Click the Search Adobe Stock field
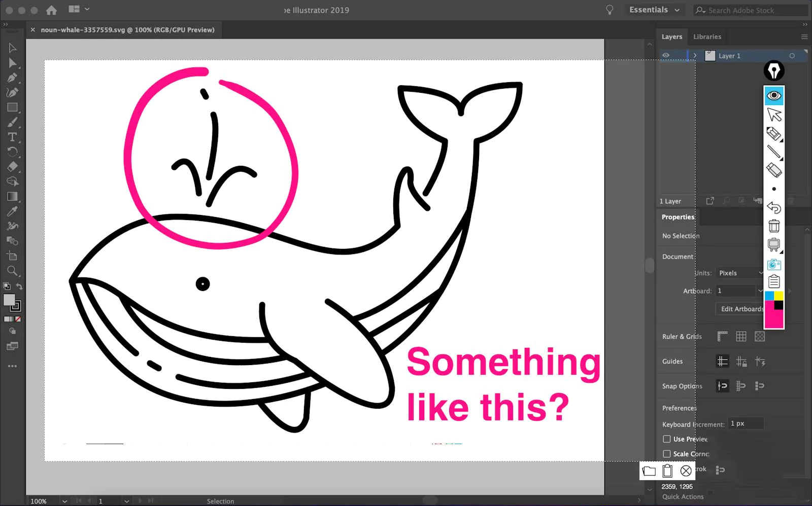The height and width of the screenshot is (506, 812). tap(750, 10)
